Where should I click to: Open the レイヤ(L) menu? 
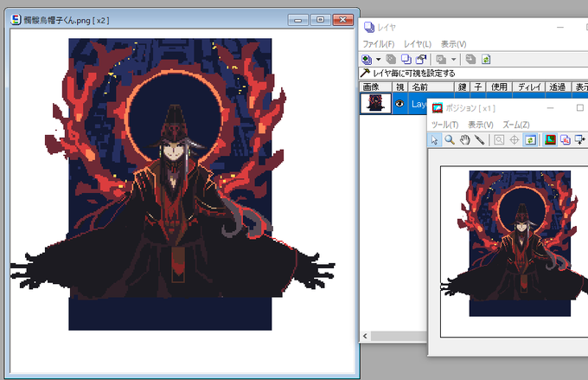[x=418, y=44]
